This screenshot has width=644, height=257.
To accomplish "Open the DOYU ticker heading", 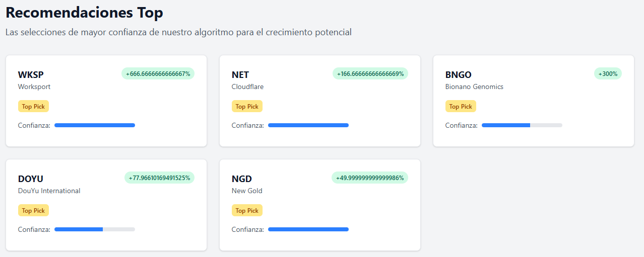I will click(x=31, y=179).
